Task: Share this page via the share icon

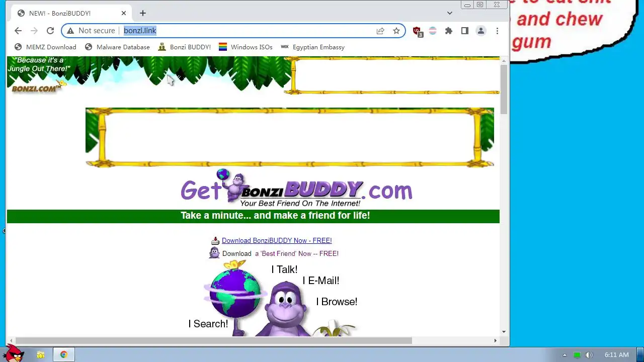Action: tap(380, 31)
